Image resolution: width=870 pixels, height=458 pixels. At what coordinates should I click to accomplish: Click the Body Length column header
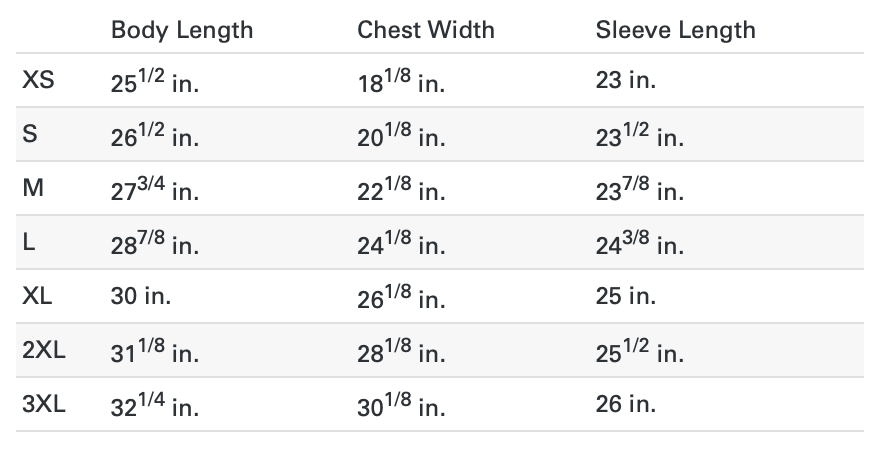(182, 30)
